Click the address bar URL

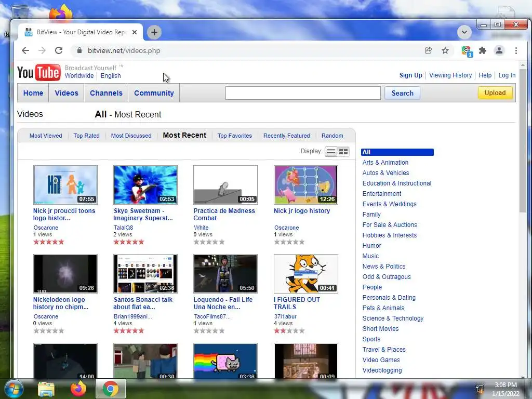tap(124, 50)
